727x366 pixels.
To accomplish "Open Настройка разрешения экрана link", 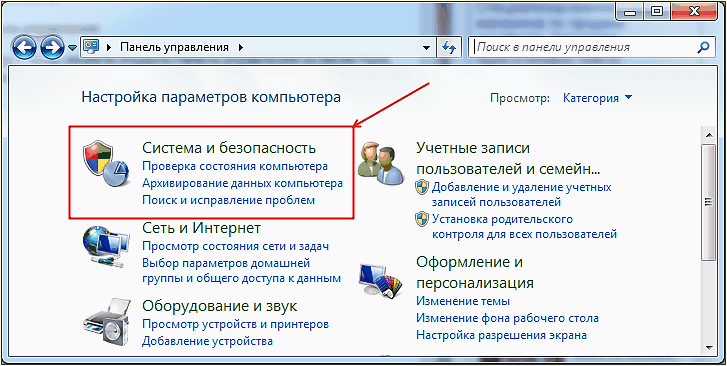I will [x=502, y=335].
